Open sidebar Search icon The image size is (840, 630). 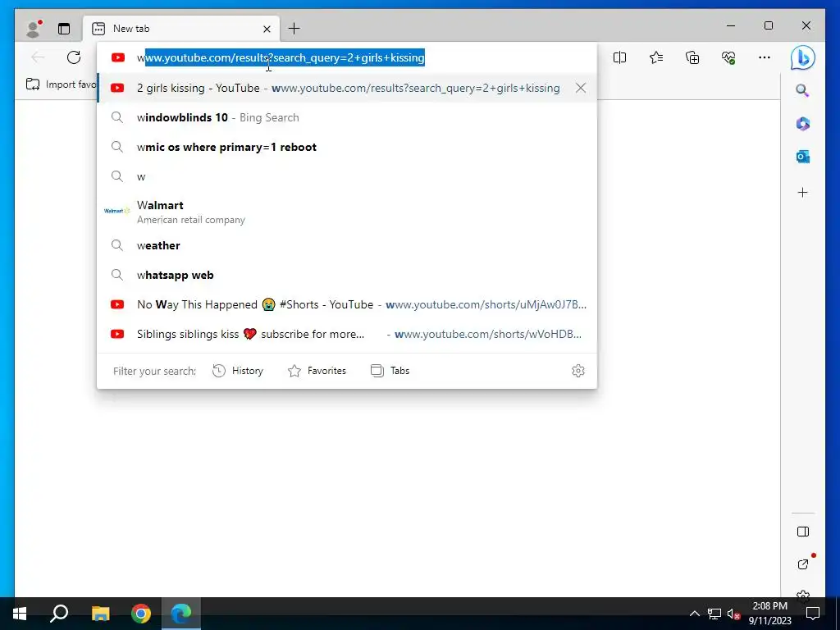coord(802,90)
